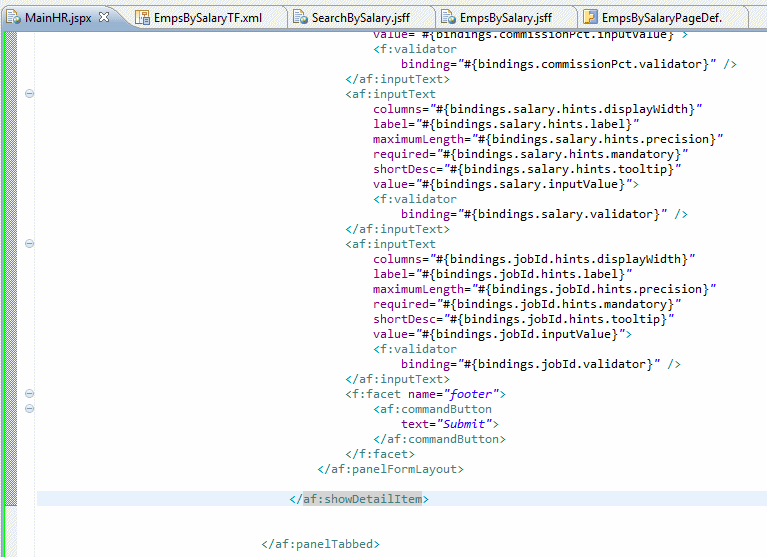Click the jobId.hints.tooltip shortDesc line
The width and height of the screenshot is (767, 557).
pos(523,319)
